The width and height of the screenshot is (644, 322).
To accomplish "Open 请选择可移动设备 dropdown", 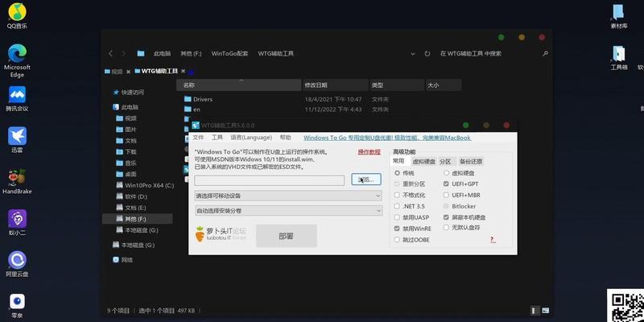I will (288, 196).
